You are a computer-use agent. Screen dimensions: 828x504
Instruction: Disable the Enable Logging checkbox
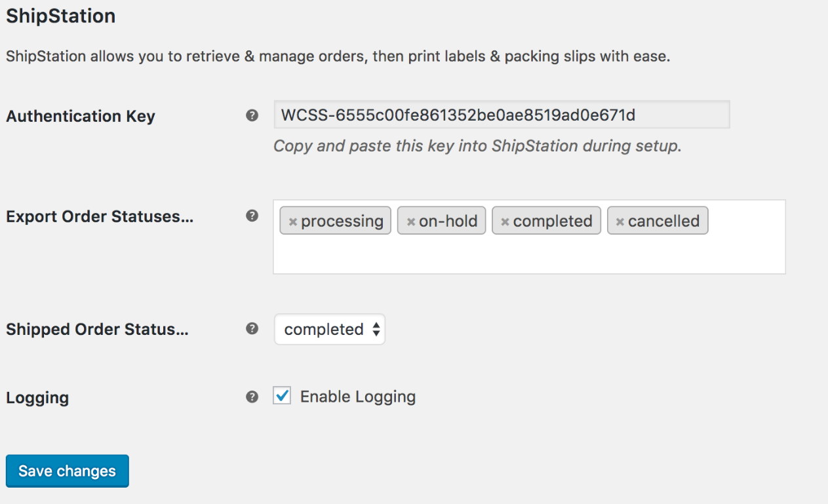pos(281,395)
